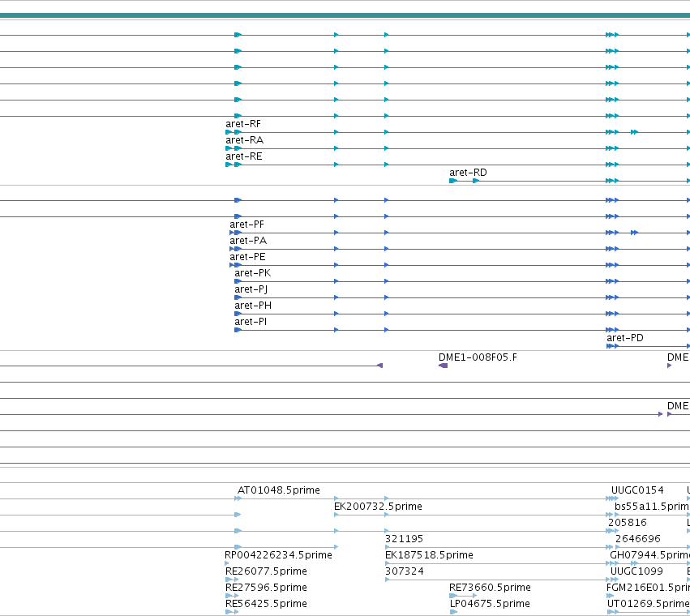Click the GH07944 EST label

coord(649,555)
